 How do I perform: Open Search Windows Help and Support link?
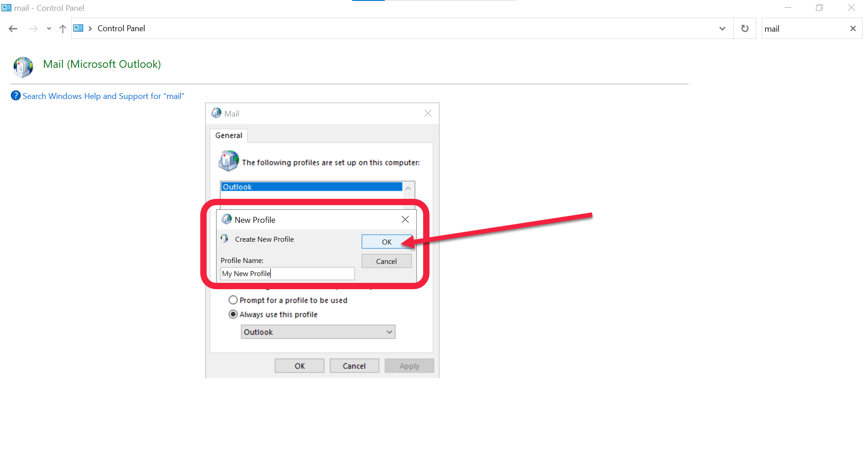pyautogui.click(x=104, y=96)
